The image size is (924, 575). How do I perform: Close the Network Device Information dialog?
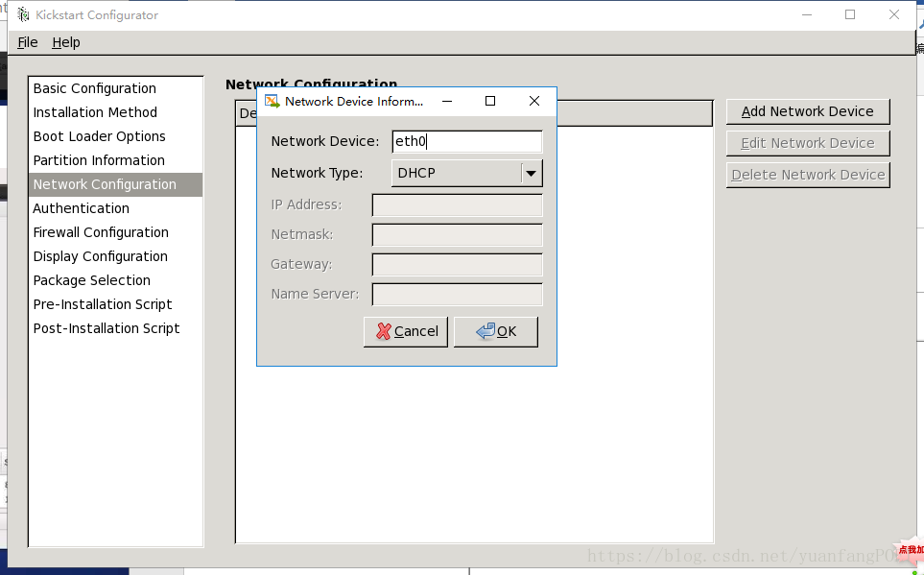(534, 102)
